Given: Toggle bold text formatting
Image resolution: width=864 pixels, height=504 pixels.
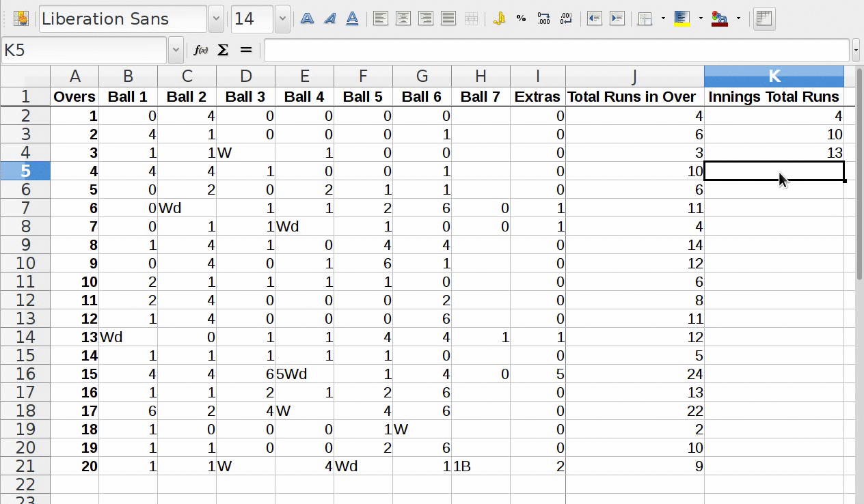Looking at the screenshot, I should pos(308,19).
